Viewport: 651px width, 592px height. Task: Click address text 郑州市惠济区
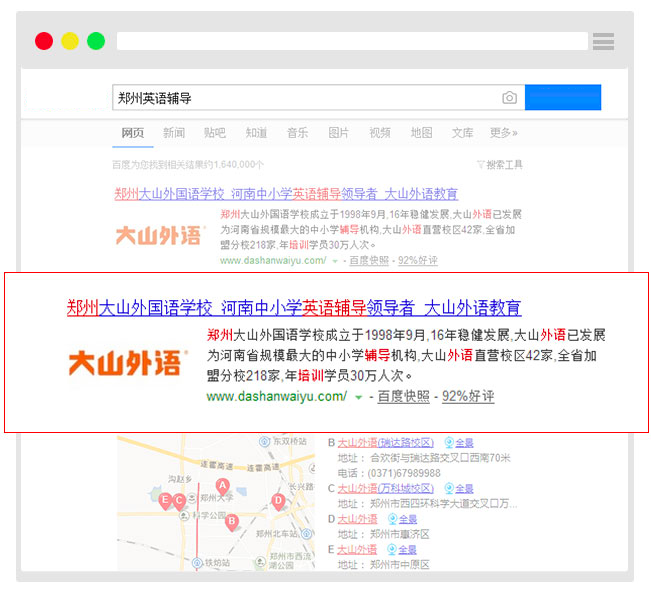coord(399,534)
